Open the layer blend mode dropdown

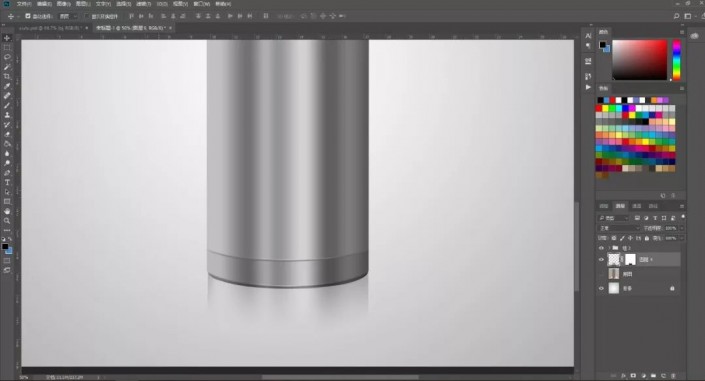point(619,228)
